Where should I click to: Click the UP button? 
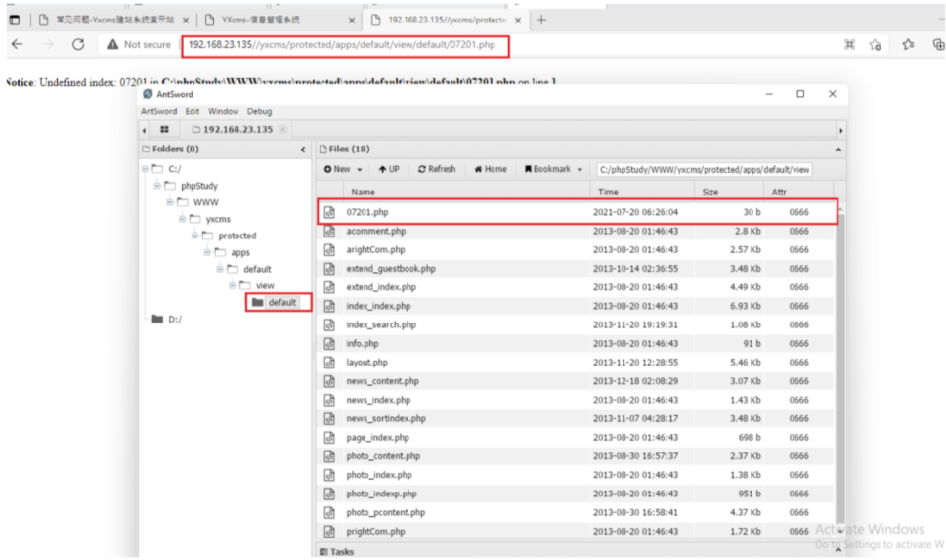389,170
